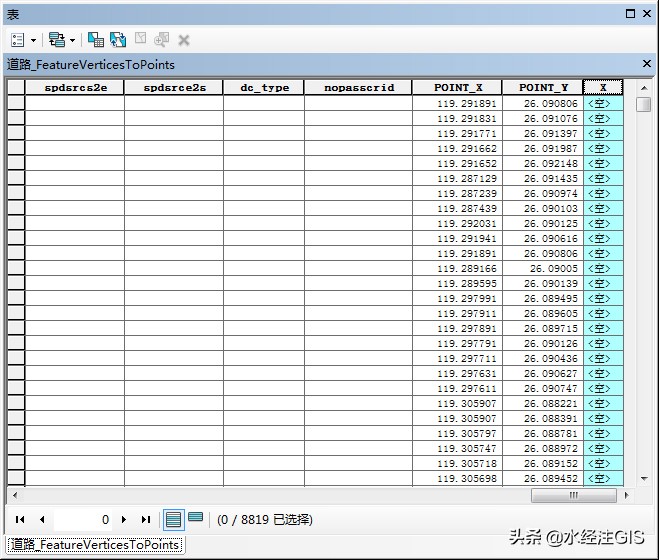The width and height of the screenshot is (659, 560).
Task: Expand the Related Tables dropdown arrow
Action: (72, 40)
